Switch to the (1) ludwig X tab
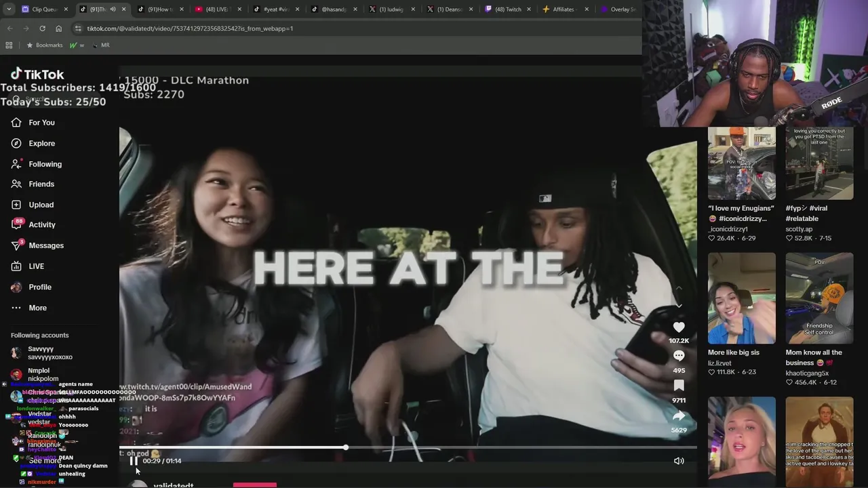This screenshot has height=488, width=868. (387, 9)
